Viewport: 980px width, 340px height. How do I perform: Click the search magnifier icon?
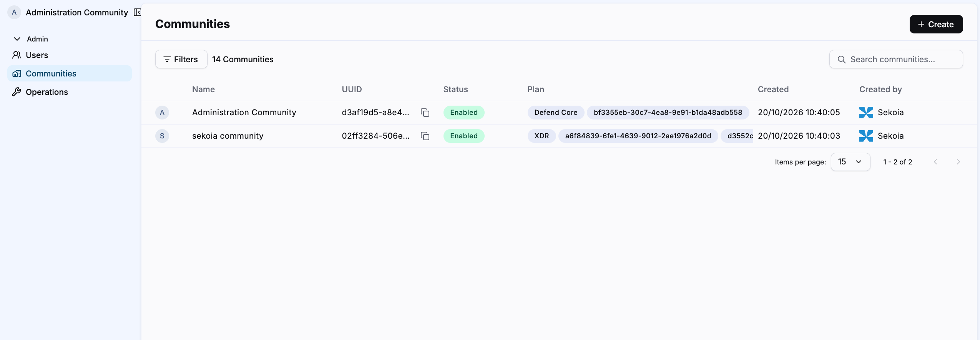[x=842, y=60]
